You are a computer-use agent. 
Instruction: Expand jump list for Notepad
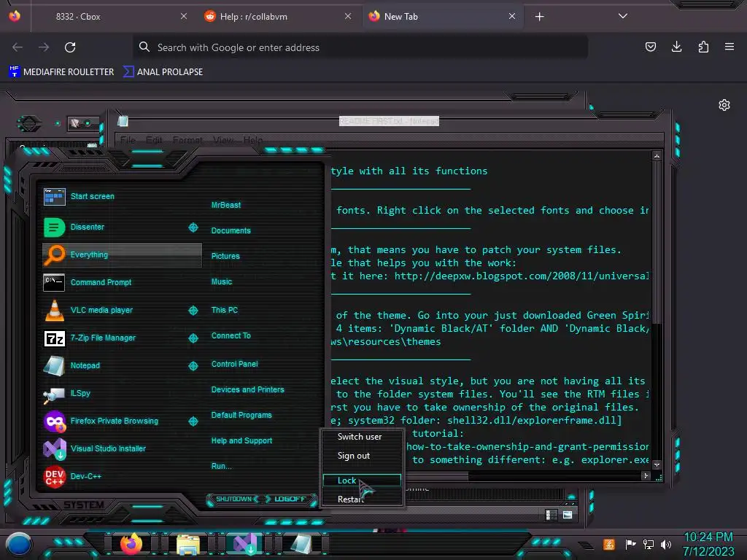[x=193, y=366]
